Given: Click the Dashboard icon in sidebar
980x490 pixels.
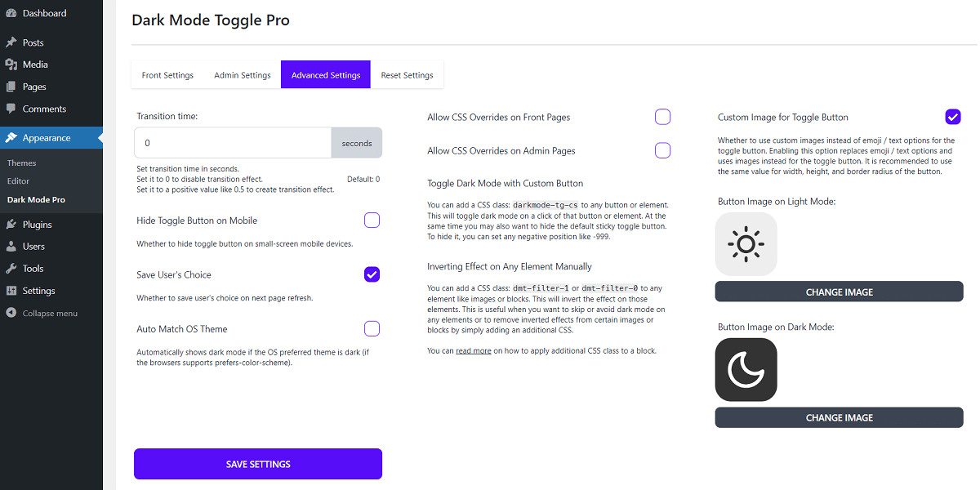Looking at the screenshot, I should coord(11,14).
